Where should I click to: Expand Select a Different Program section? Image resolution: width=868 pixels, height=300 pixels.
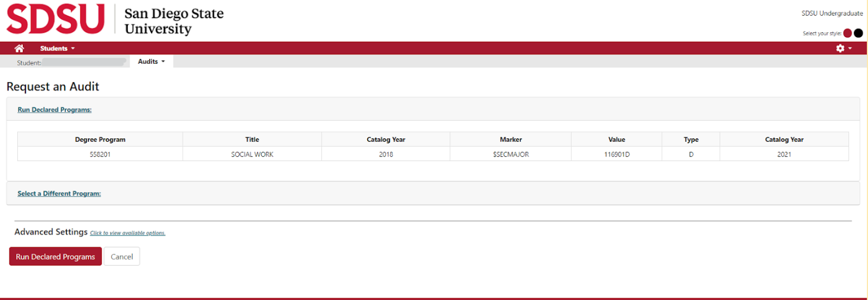59,194
